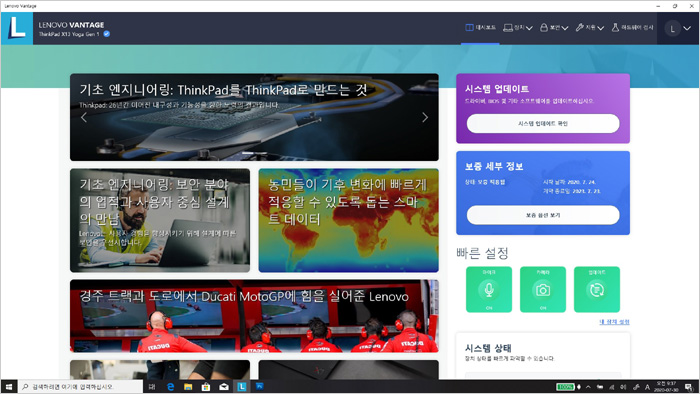Go to previous banner slide arrow
700x394 pixels.
click(83, 117)
